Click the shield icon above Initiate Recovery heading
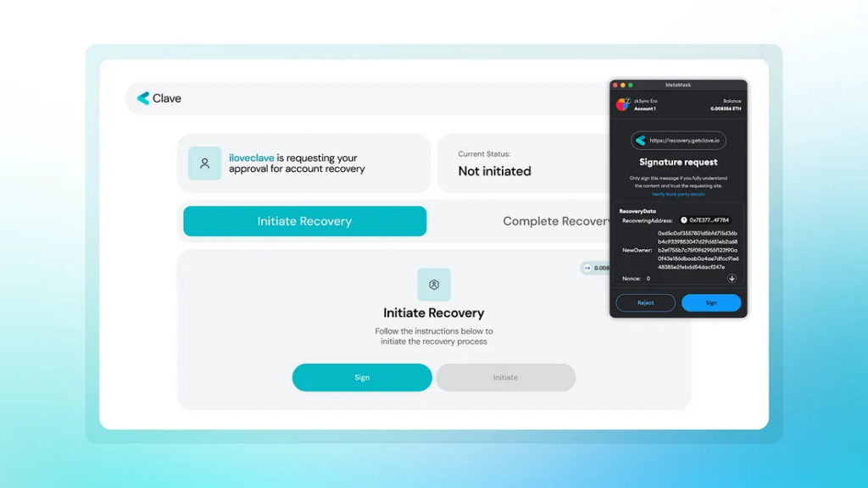The width and height of the screenshot is (868, 488). click(434, 285)
